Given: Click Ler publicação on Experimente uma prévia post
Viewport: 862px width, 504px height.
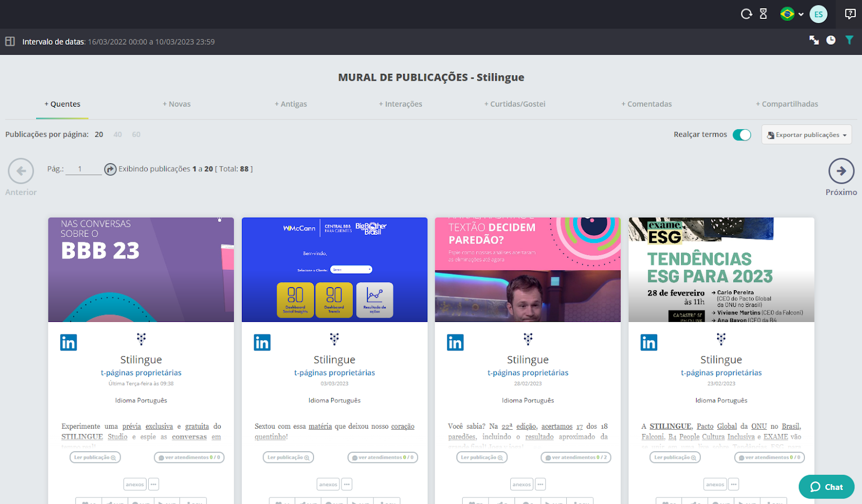Looking at the screenshot, I should [x=95, y=457].
